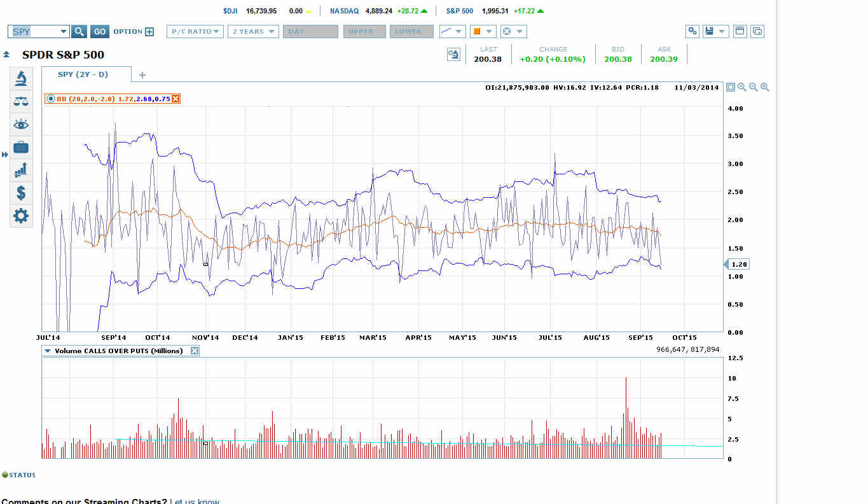The width and height of the screenshot is (868, 504).
Task: Click the greyed LOWER button
Action: (x=411, y=32)
